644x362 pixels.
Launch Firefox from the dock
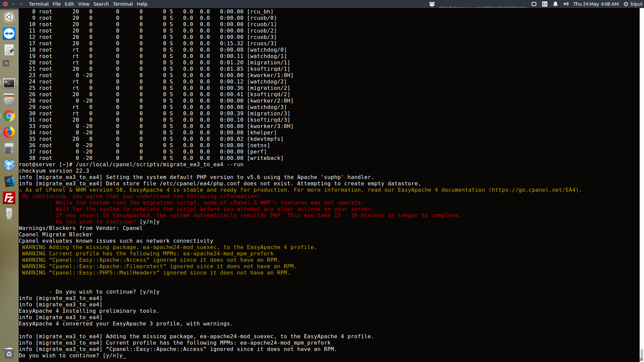9,132
